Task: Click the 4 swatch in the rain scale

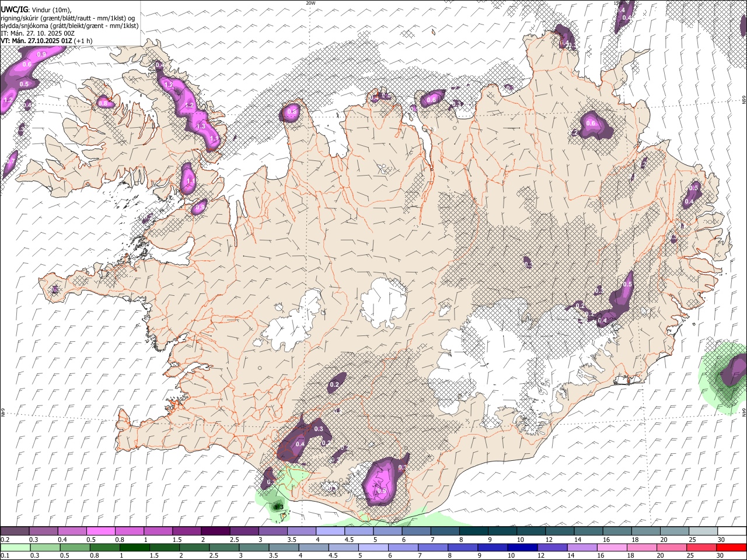Action: [x=313, y=547]
